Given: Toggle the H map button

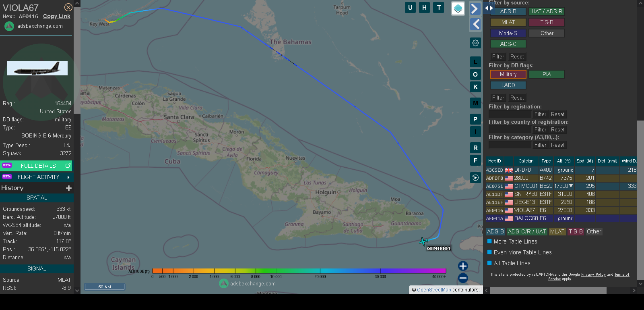Looking at the screenshot, I should click(424, 7).
